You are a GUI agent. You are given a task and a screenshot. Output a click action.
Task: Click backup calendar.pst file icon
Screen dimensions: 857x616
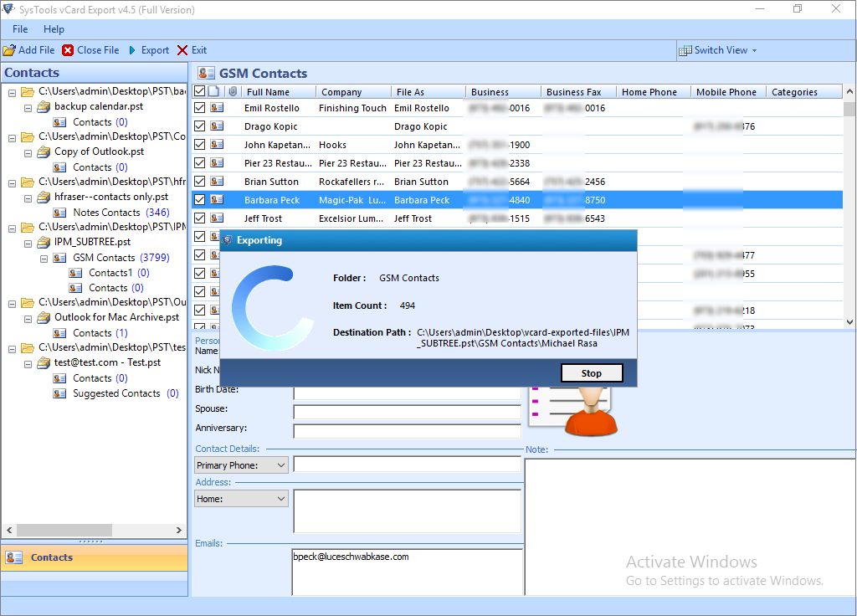click(44, 106)
